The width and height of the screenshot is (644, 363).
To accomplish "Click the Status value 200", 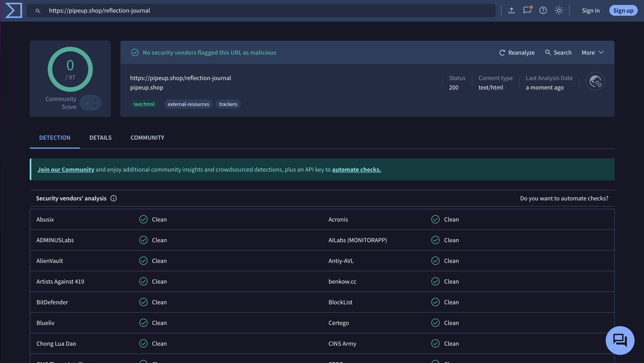I will (453, 88).
